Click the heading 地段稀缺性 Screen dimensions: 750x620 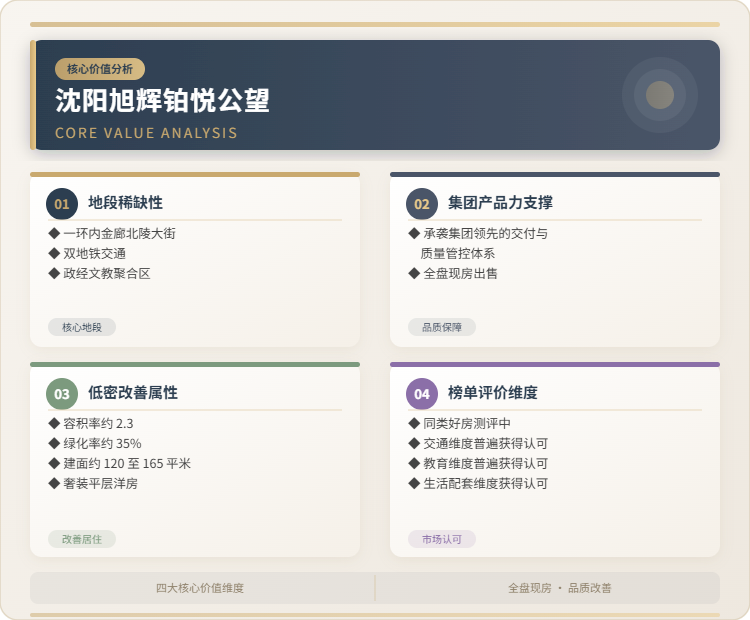point(125,203)
